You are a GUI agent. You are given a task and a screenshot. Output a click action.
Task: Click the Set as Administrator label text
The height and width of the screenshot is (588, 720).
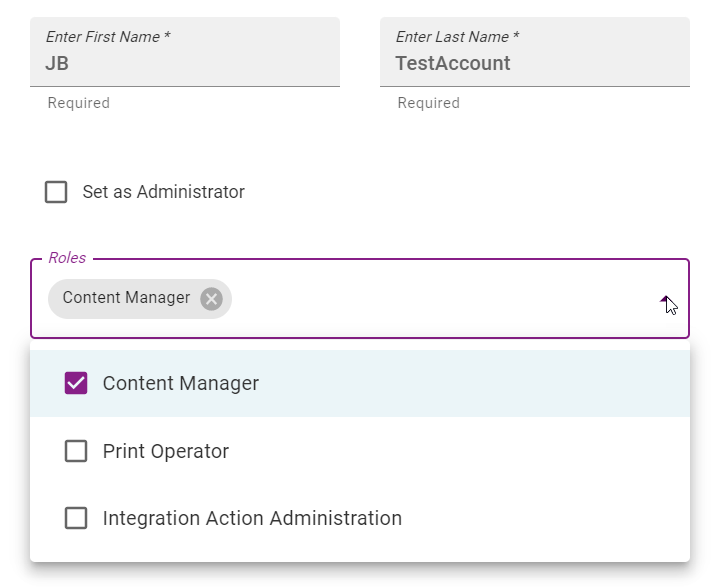click(163, 192)
